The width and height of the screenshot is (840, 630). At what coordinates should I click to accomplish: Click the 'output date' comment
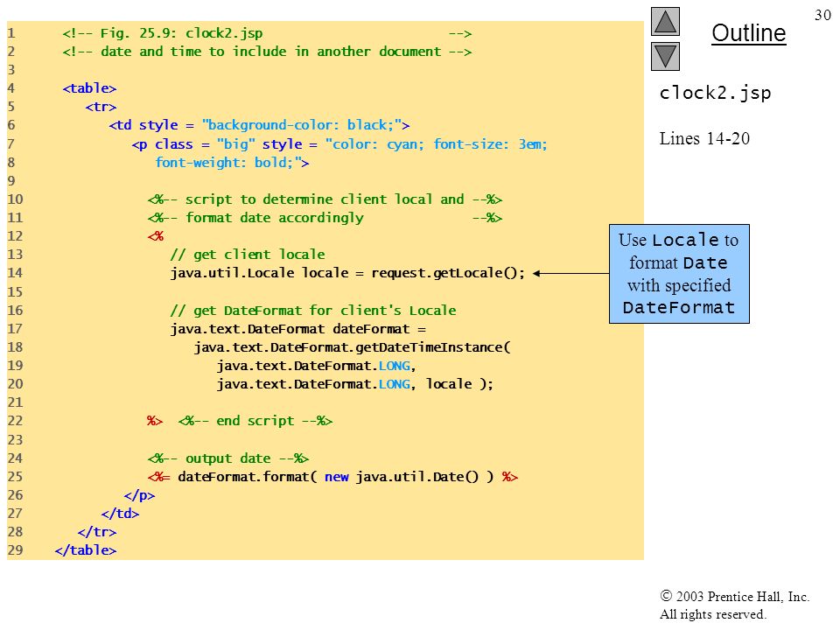(228, 458)
